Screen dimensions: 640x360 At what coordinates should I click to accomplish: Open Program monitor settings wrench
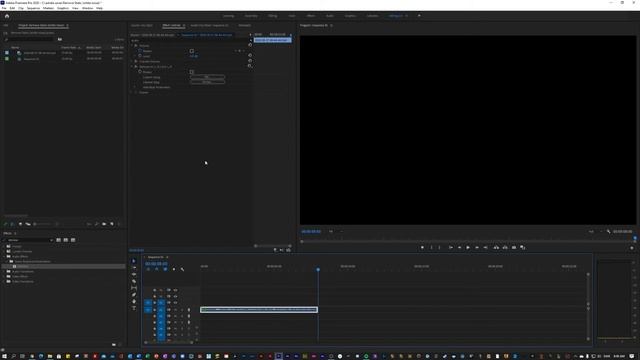pyautogui.click(x=609, y=231)
